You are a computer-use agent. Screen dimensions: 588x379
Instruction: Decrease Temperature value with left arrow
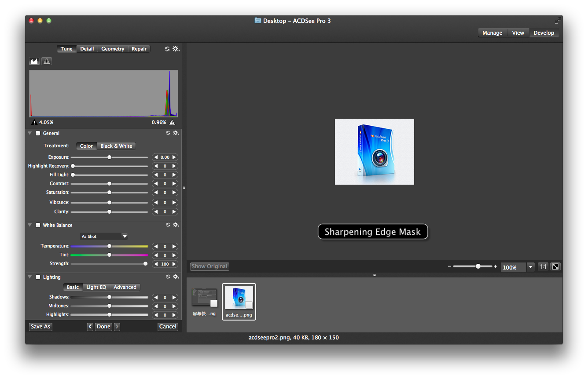(x=156, y=247)
